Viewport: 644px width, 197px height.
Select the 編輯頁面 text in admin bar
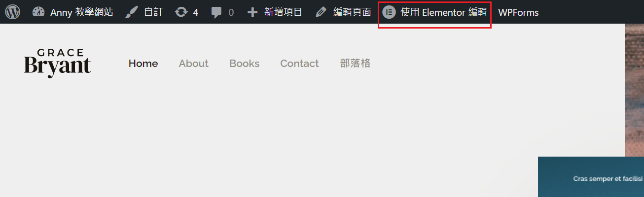point(352,12)
